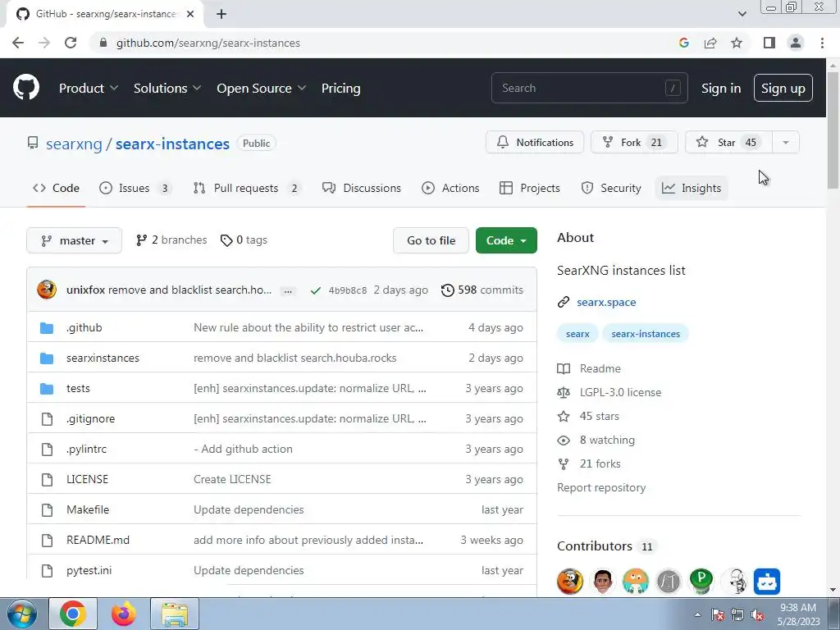Screen dimensions: 840x630
Task: Click the commit history clock icon
Action: [447, 290]
